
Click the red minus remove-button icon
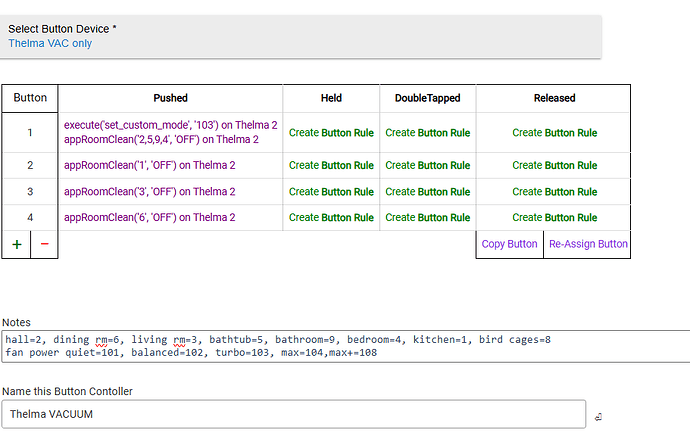[x=44, y=244]
